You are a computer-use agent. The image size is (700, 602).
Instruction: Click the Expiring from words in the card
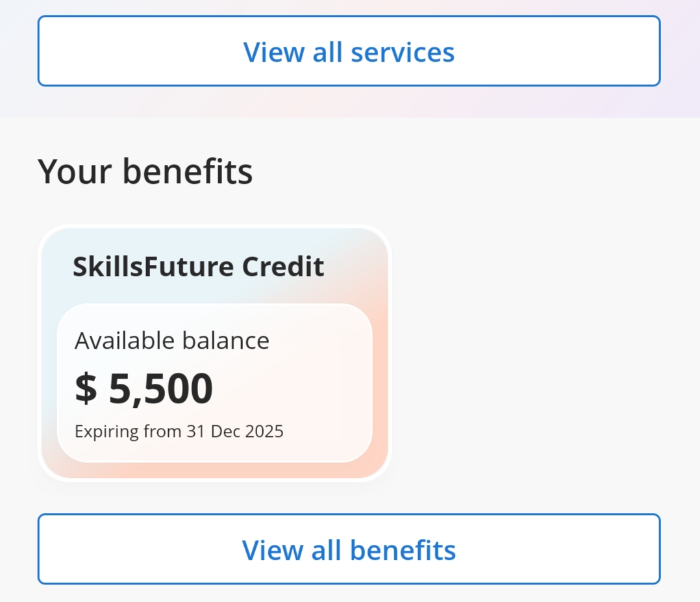pos(128,431)
